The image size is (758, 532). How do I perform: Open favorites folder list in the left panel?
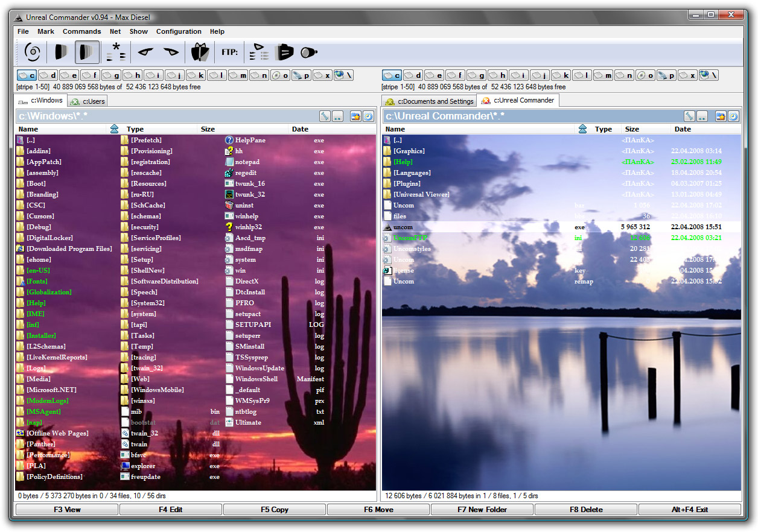(356, 116)
